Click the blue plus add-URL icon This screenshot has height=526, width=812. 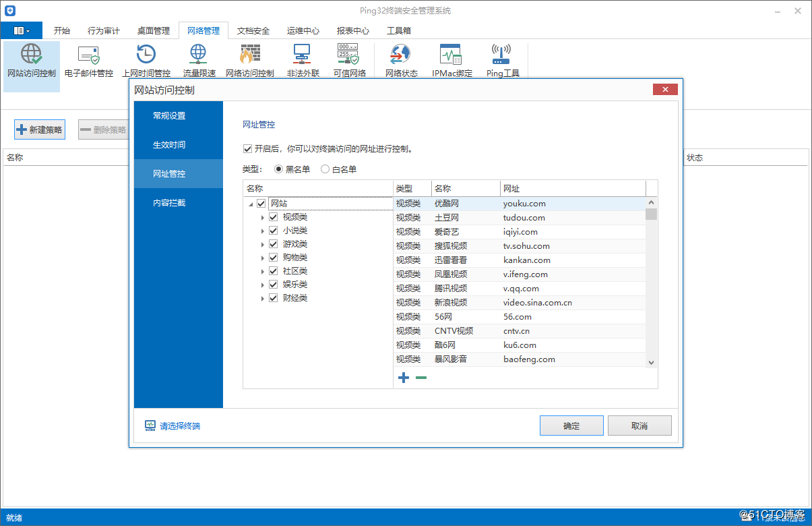[x=404, y=378]
